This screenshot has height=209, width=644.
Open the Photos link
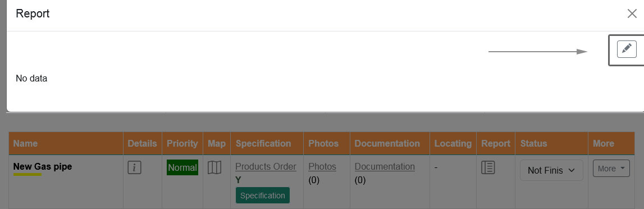[322, 166]
